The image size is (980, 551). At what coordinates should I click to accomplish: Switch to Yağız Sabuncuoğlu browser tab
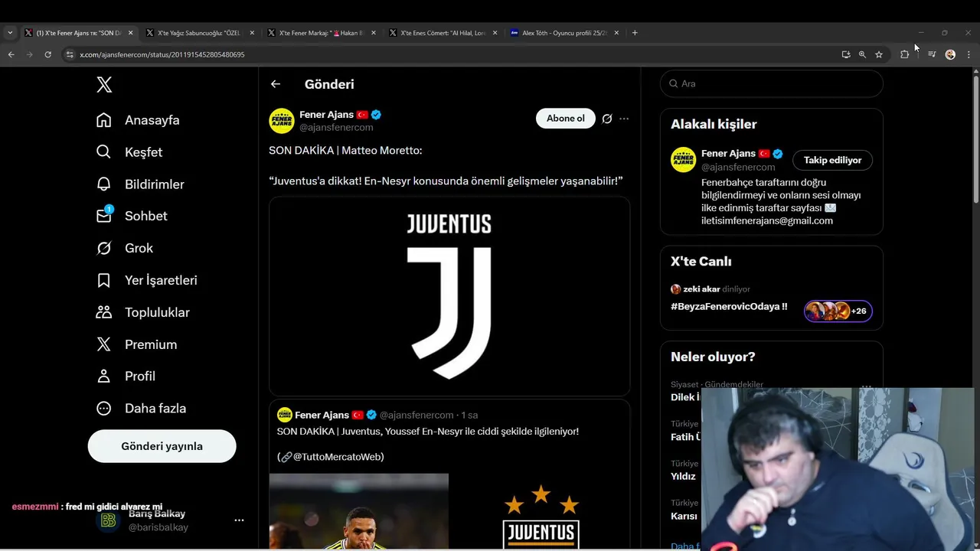[199, 33]
